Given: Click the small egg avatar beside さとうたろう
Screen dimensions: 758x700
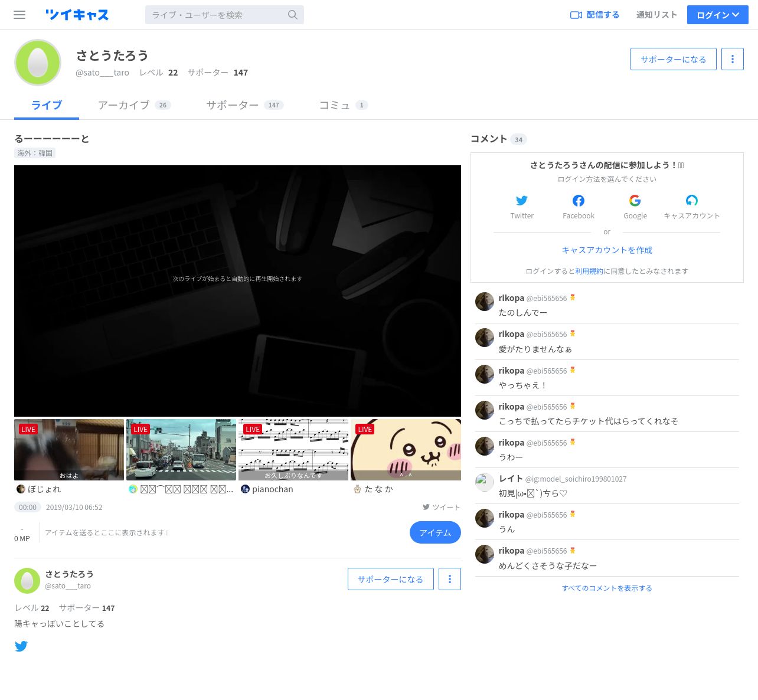Looking at the screenshot, I should pyautogui.click(x=27, y=581).
